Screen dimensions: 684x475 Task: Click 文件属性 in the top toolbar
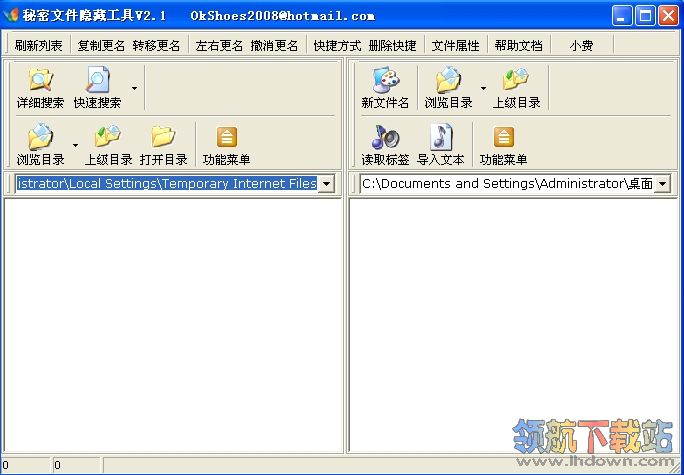click(455, 45)
